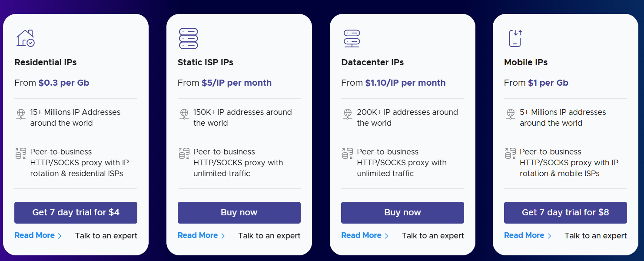
Task: Click proxy database icon in Mobile IPs card
Action: click(x=510, y=153)
